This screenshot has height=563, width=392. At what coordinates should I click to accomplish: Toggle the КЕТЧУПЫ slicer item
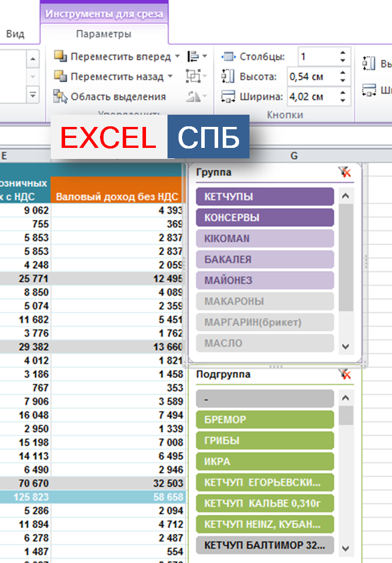(x=265, y=197)
